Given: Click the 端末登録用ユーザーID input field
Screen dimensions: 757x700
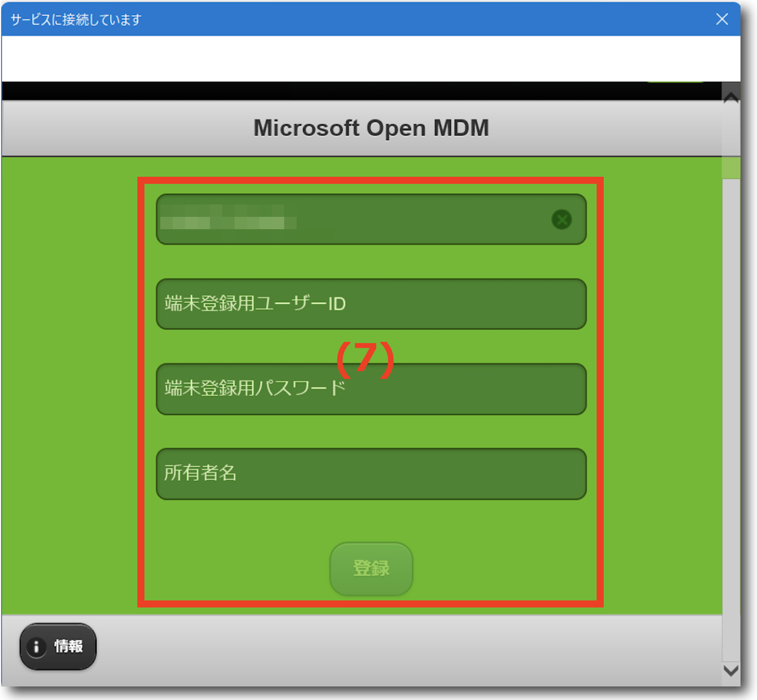Looking at the screenshot, I should pos(371,304).
